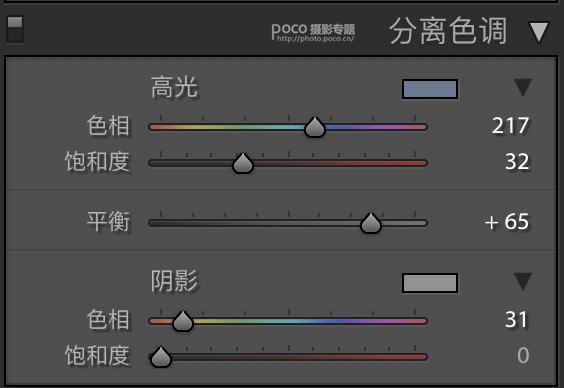Image resolution: width=564 pixels, height=388 pixels.
Task: Expand the 阴影 section disclosure triangle
Action: pyautogui.click(x=523, y=282)
